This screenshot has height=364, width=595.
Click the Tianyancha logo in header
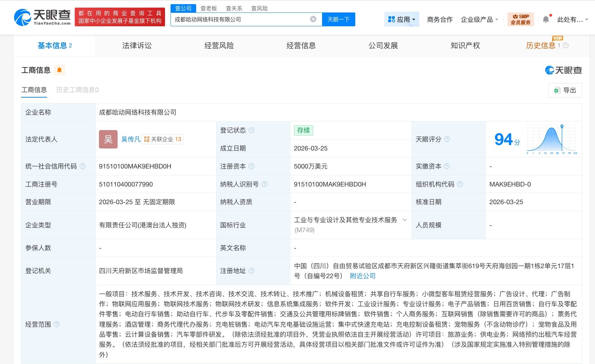click(42, 17)
